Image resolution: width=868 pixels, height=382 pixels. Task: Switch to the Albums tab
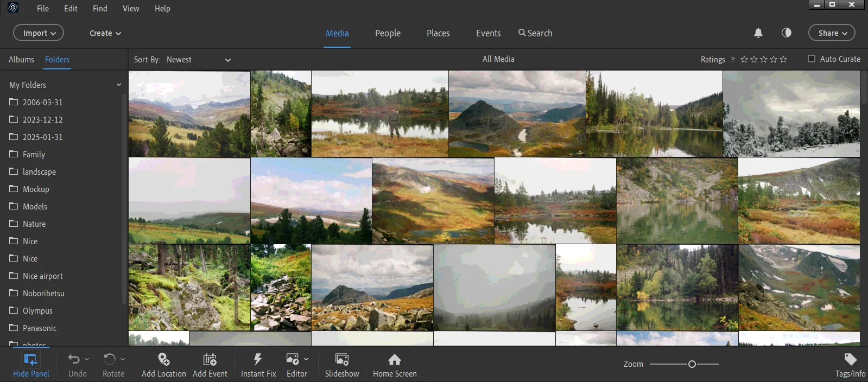(21, 60)
